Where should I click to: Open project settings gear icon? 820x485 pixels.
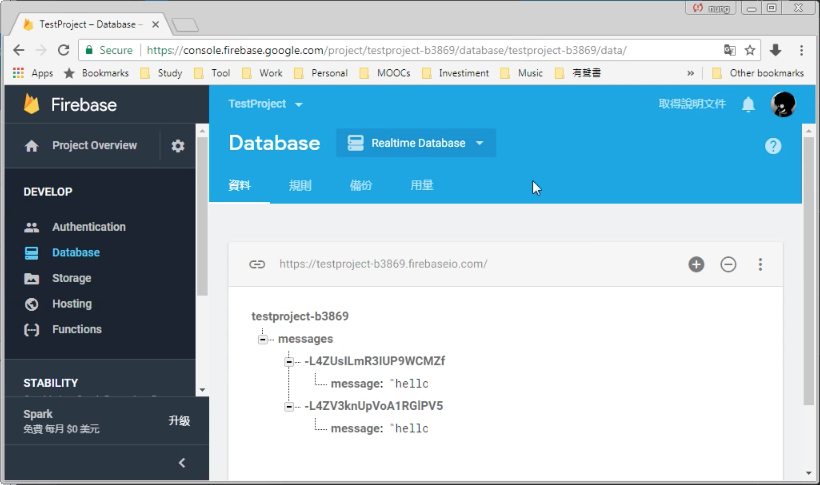click(x=178, y=146)
